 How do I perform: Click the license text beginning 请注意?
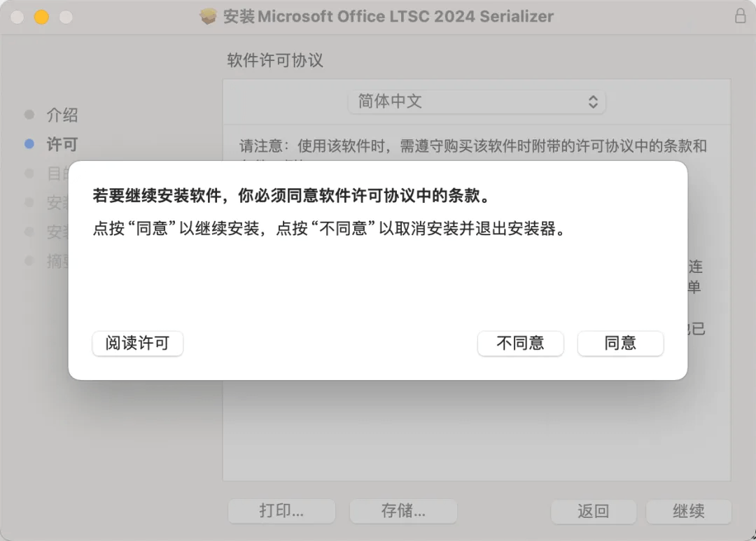(473, 146)
